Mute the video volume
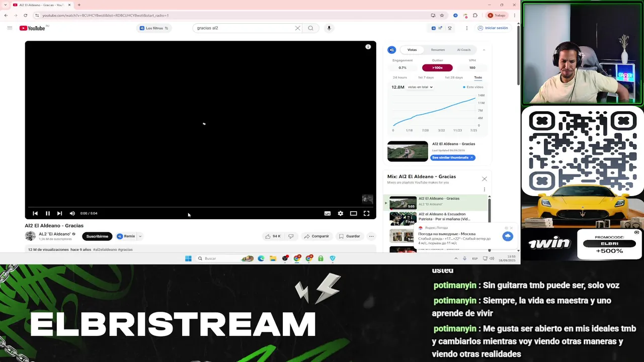Viewport: 644px width, 362px height. point(72,213)
